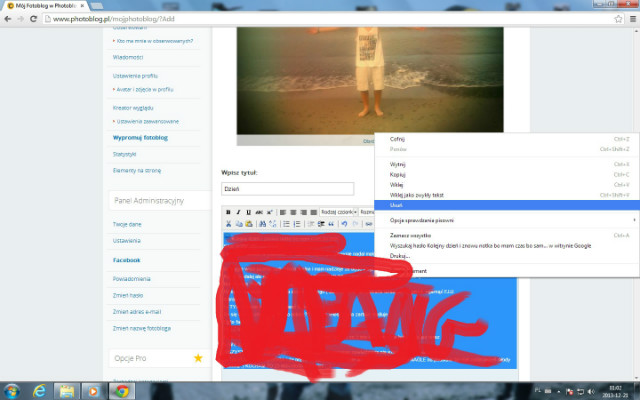Bookmark page with the star icon
Viewport: 640px width, 400px height.
coord(618,19)
